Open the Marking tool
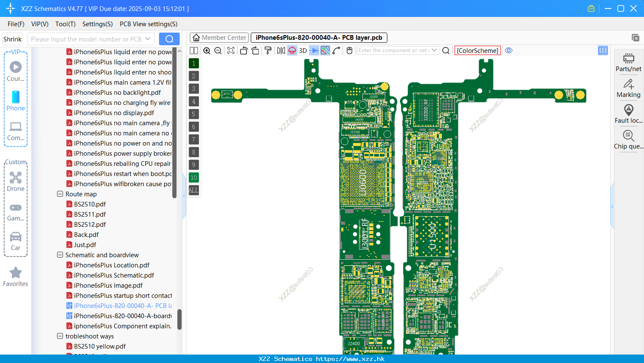The image size is (644, 363). tap(628, 88)
